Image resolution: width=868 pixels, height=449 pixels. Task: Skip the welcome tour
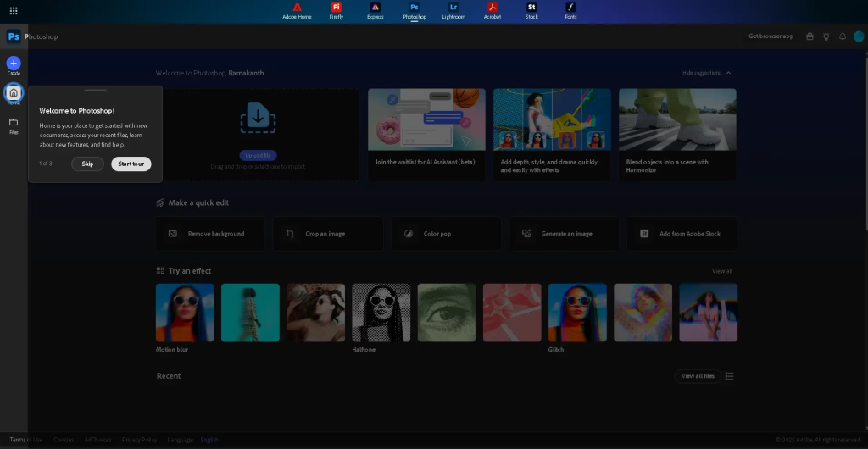point(87,164)
